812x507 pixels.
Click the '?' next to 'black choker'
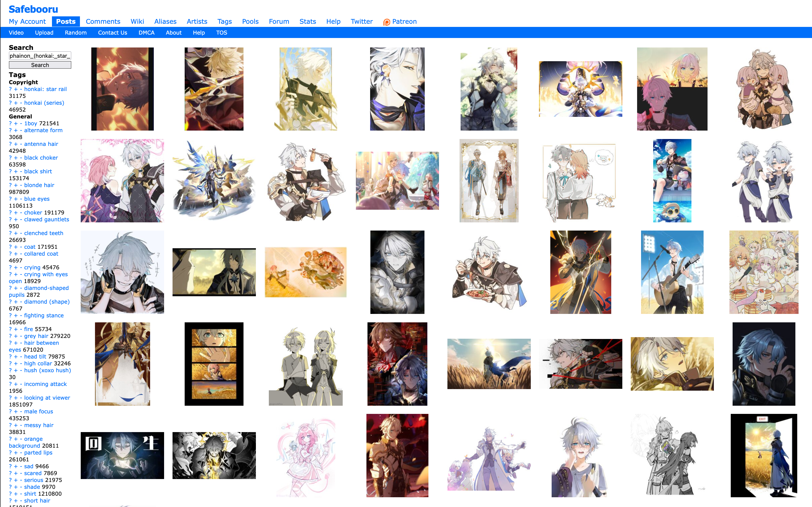click(10, 157)
